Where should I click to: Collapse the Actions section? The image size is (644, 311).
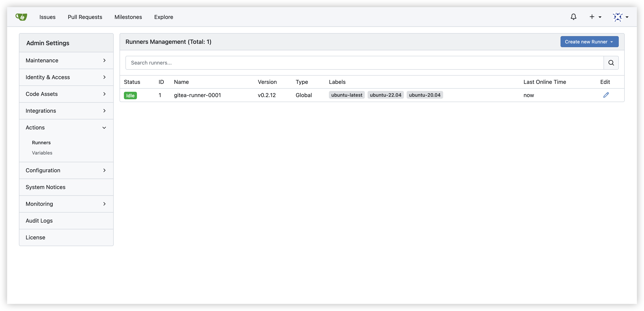(66, 127)
